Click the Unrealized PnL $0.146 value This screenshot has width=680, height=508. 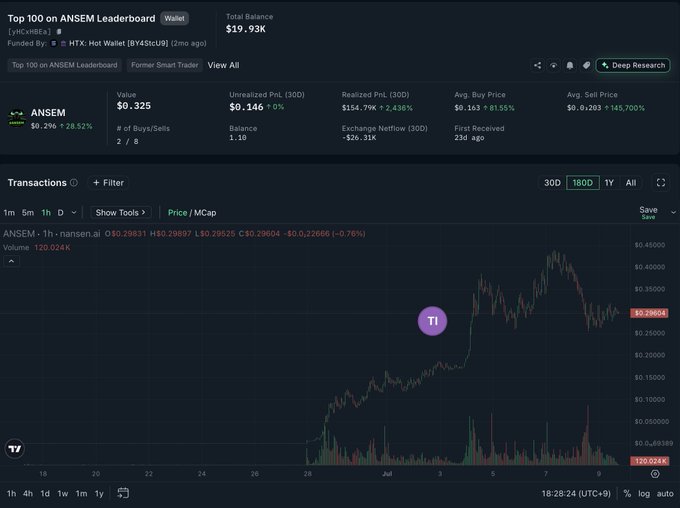(246, 107)
